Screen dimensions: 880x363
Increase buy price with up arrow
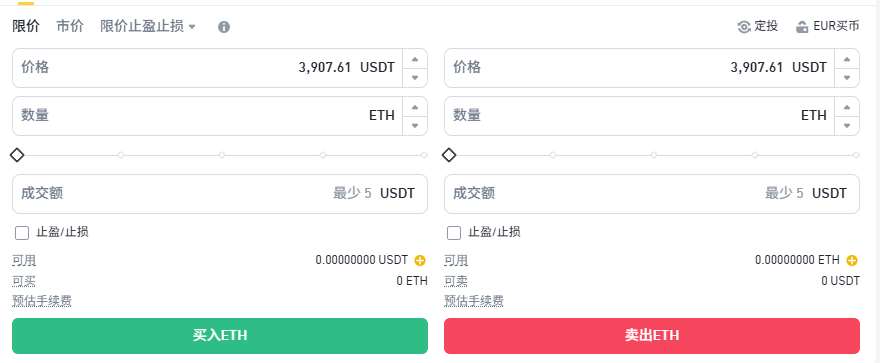click(415, 59)
